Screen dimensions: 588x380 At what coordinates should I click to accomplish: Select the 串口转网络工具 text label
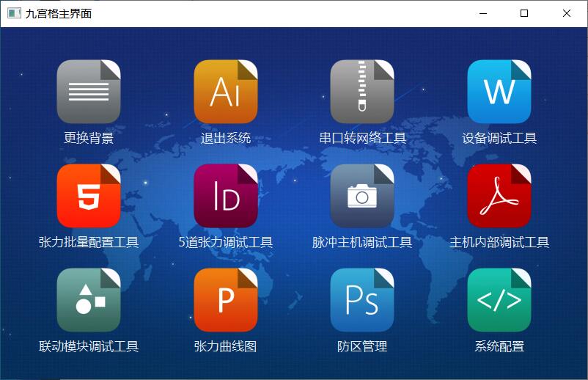(362, 138)
